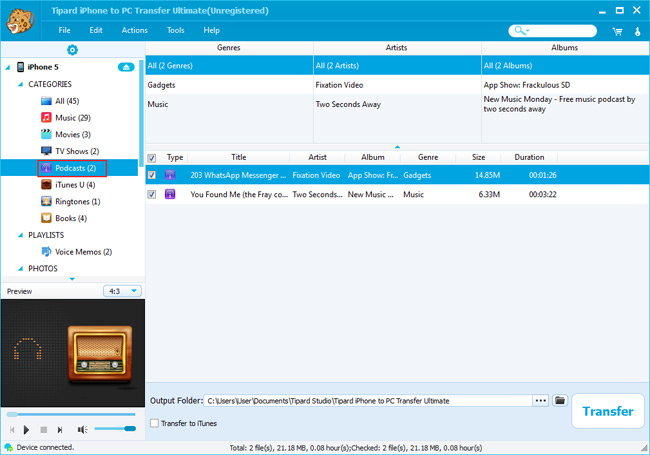Select the All (2 Genres) entry
The image size is (650, 455).
coord(229,65)
